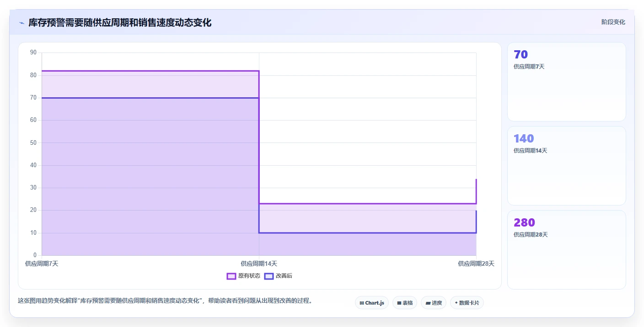
Task: Click x-axis label 供应周期7天
Action: tap(42, 264)
